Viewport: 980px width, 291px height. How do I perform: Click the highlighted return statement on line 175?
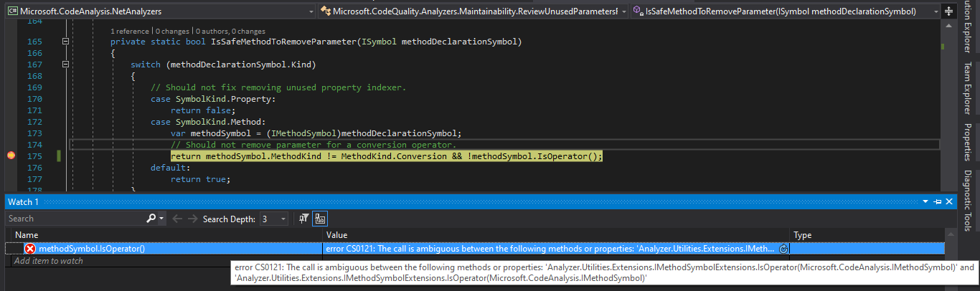click(387, 156)
